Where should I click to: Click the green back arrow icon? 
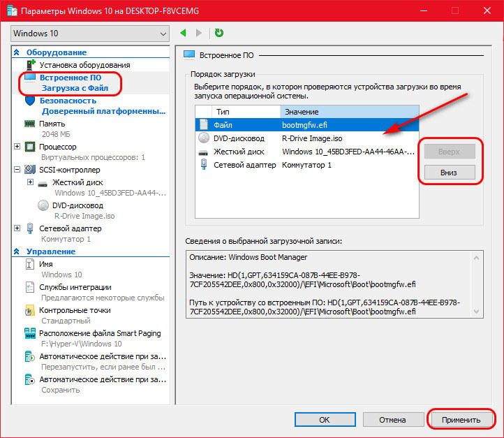click(184, 33)
